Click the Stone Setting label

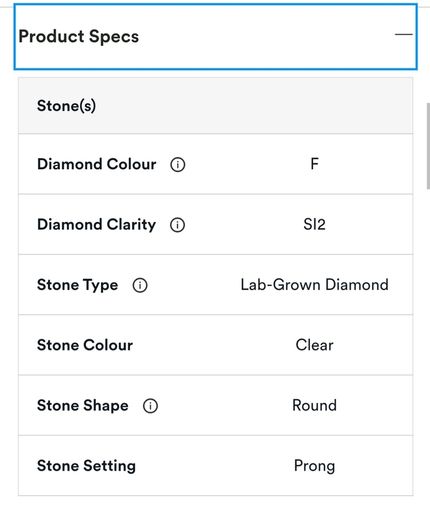86,466
